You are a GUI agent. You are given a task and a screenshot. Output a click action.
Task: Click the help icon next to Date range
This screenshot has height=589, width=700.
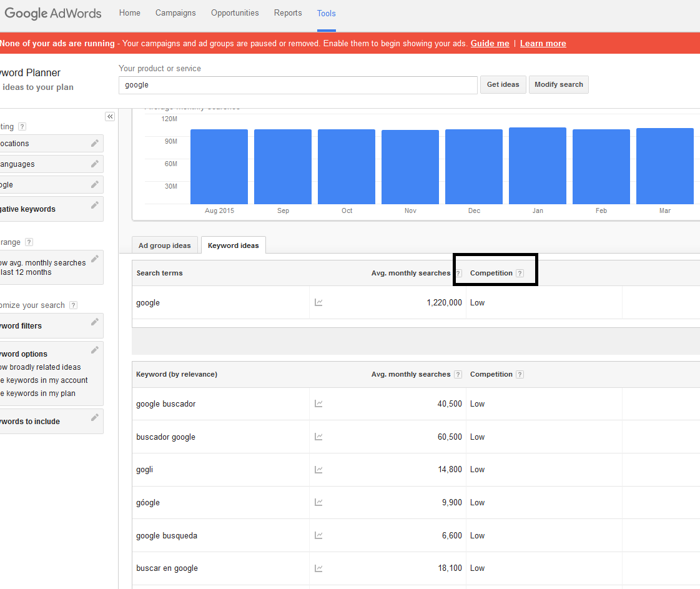click(x=29, y=242)
